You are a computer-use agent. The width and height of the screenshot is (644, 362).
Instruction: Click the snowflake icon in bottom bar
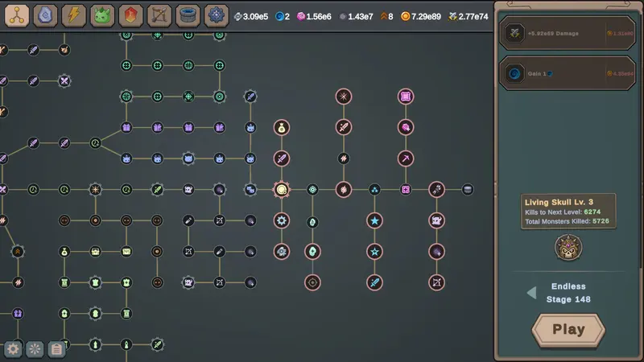[35, 349]
